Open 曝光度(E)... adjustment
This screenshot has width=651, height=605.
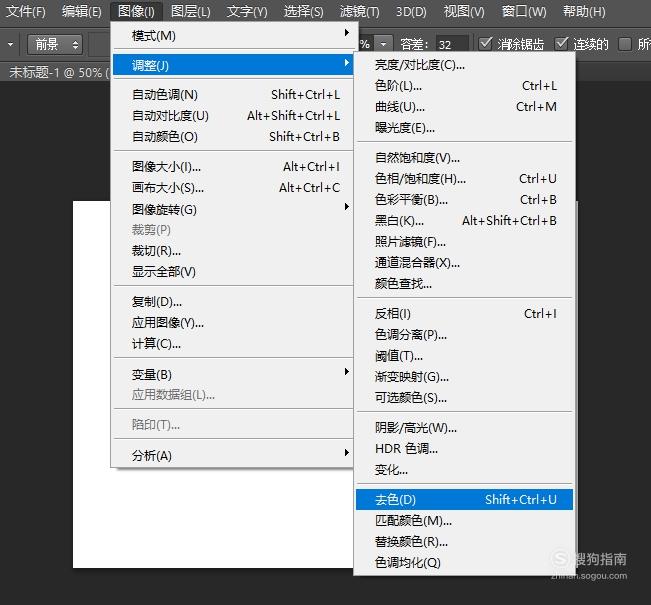pos(464,128)
